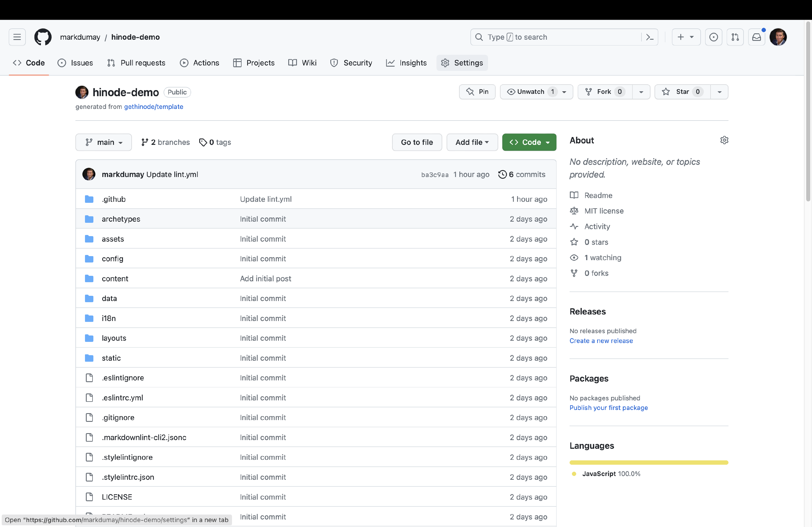Viewport: 812px width, 527px height.
Task: Toggle the Unwatch notification dropdown arrow
Action: tap(565, 92)
